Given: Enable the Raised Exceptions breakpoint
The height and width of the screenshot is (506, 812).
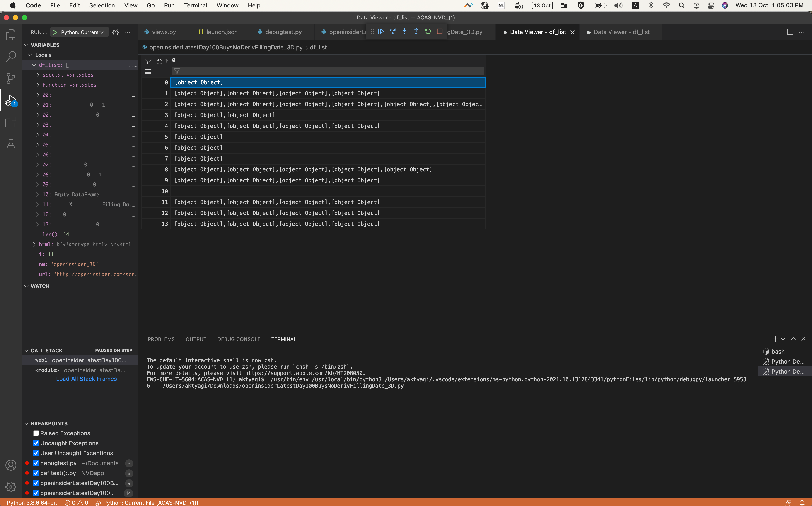Looking at the screenshot, I should (36, 433).
